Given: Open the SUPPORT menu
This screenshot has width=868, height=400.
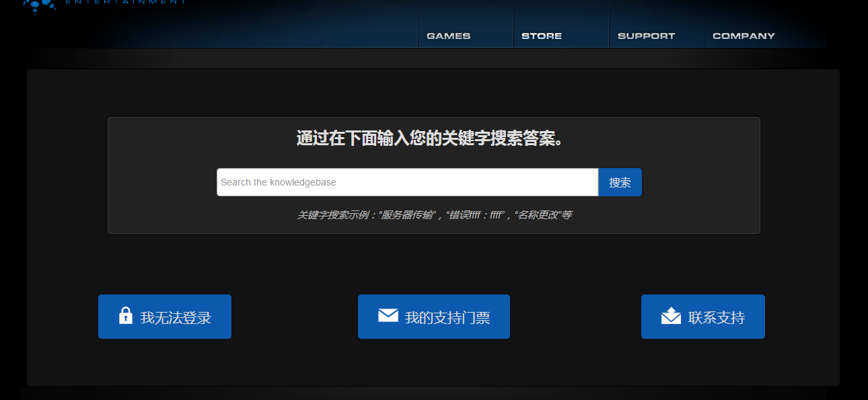Looking at the screenshot, I should click(x=646, y=36).
